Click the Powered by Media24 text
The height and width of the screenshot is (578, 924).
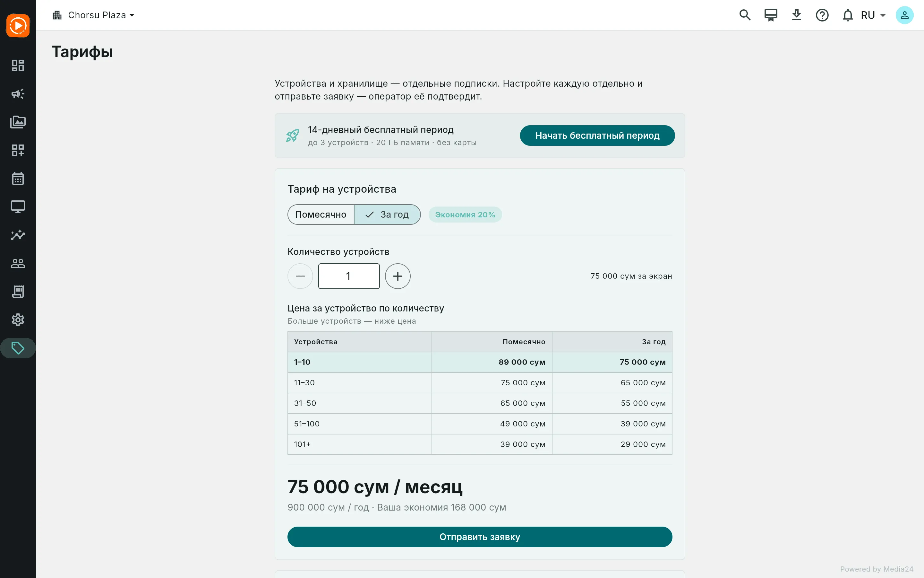(877, 569)
